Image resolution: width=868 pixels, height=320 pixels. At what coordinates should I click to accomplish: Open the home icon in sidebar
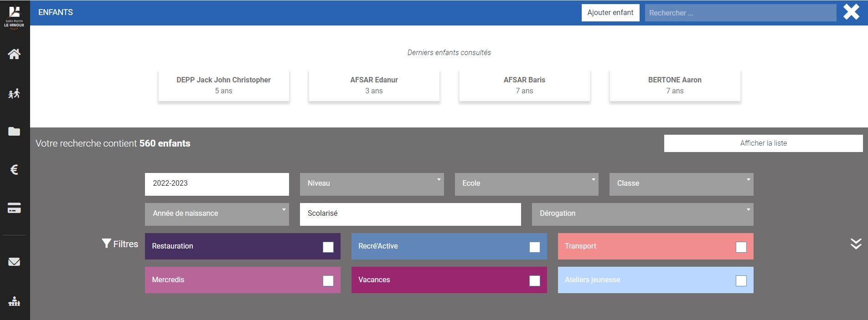[x=14, y=54]
